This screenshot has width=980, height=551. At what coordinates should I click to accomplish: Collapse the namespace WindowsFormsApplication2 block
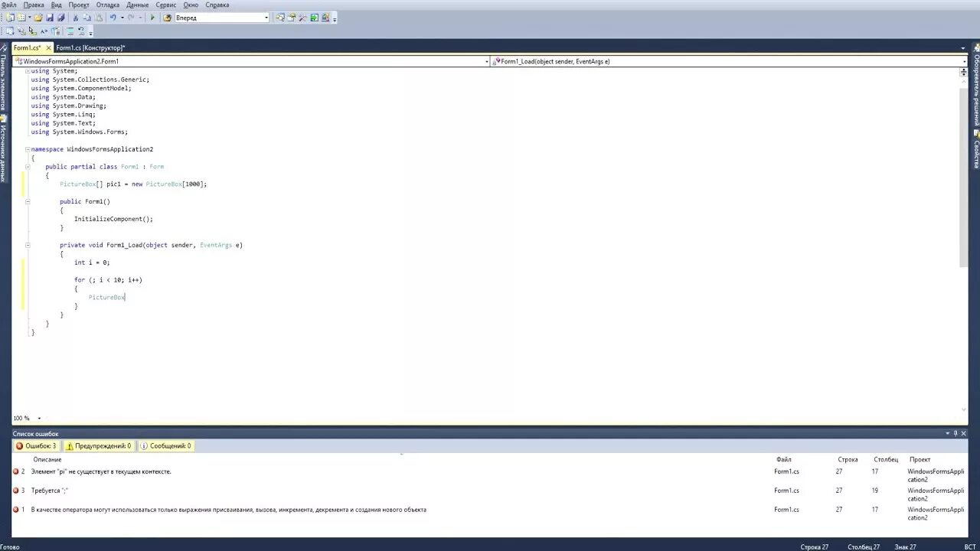(28, 149)
